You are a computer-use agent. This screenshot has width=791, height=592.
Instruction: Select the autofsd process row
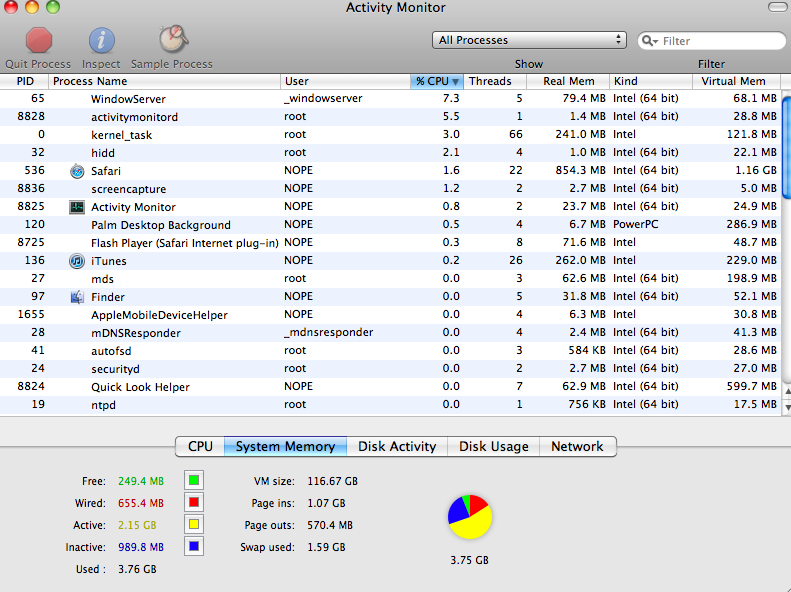[x=391, y=350]
